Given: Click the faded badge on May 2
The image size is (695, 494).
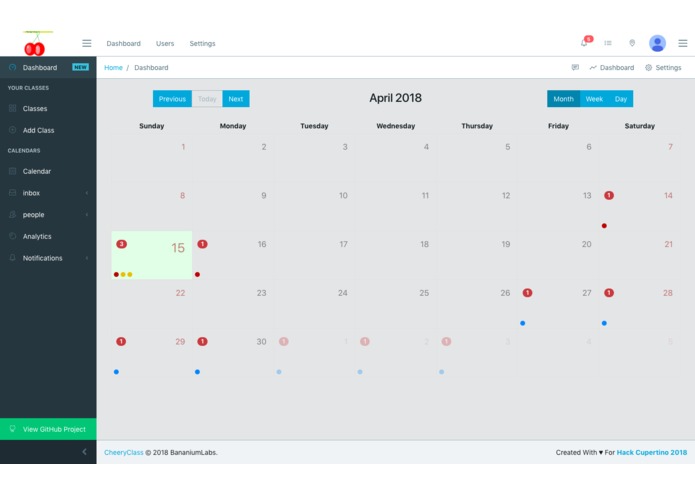Looking at the screenshot, I should click(x=365, y=342).
